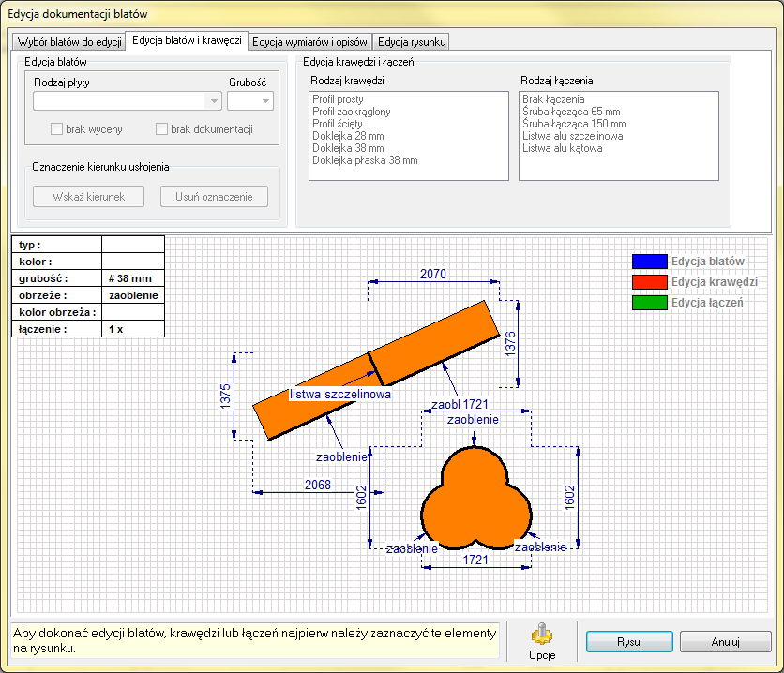Click the listwa szczelinowa label
784x673 pixels.
click(x=340, y=395)
